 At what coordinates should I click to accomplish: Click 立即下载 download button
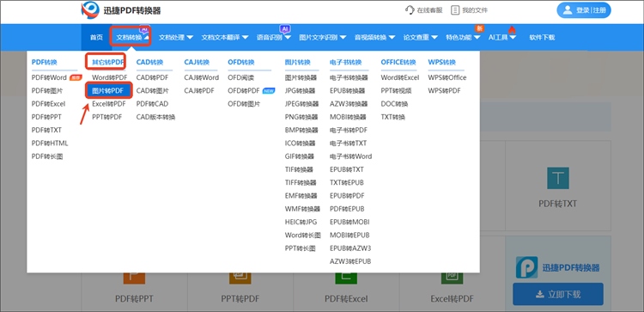coord(558,294)
